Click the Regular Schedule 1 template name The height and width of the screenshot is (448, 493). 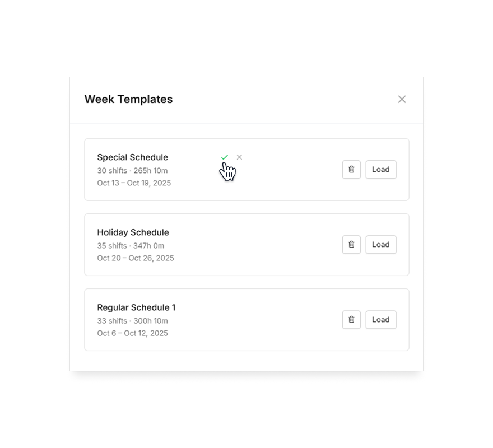coord(136,307)
